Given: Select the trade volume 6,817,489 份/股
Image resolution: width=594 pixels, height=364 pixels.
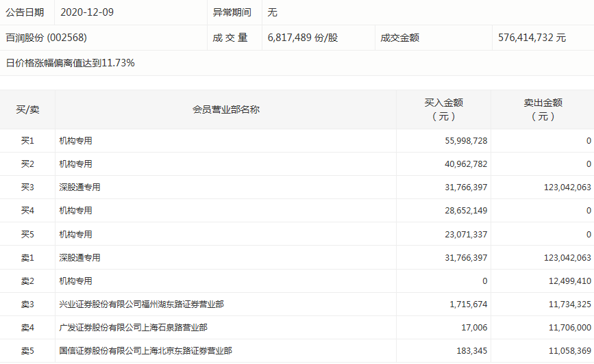Looking at the screenshot, I should pyautogui.click(x=302, y=38).
